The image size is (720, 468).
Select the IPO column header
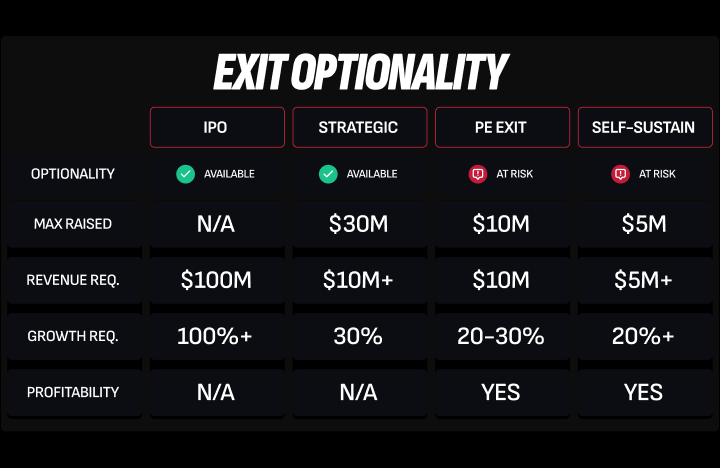217,127
